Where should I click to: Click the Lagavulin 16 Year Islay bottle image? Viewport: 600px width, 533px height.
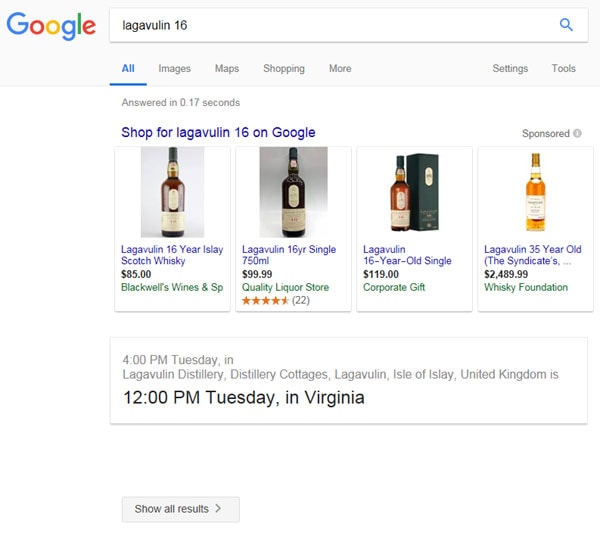pyautogui.click(x=172, y=193)
